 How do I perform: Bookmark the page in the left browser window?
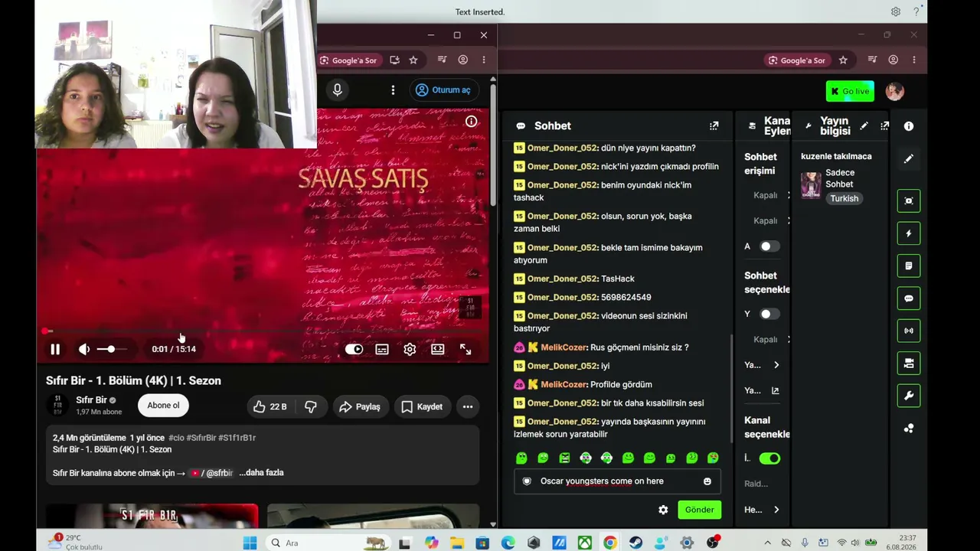pyautogui.click(x=413, y=60)
